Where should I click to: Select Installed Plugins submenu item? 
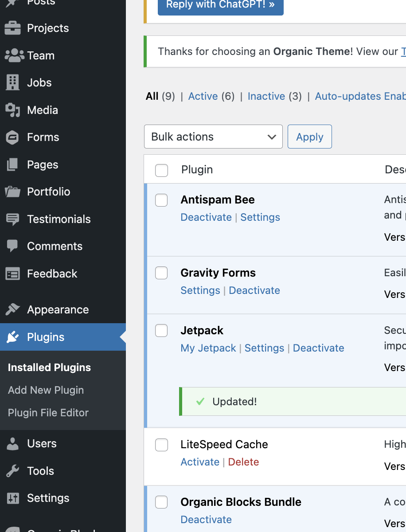click(49, 368)
